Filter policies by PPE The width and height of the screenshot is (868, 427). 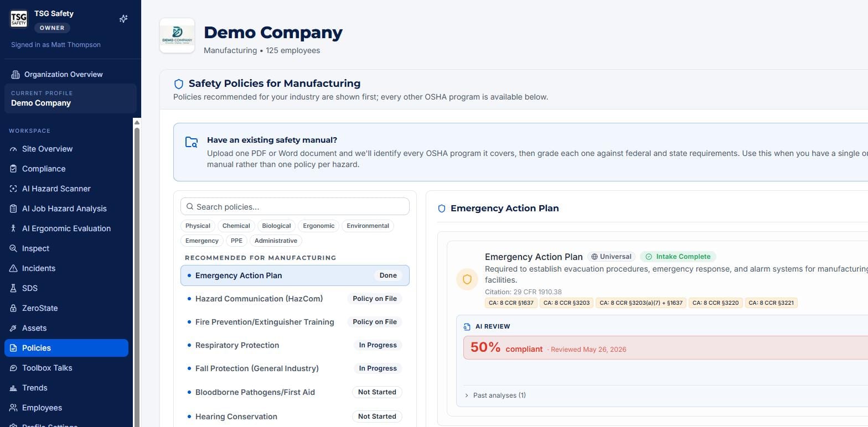point(236,241)
